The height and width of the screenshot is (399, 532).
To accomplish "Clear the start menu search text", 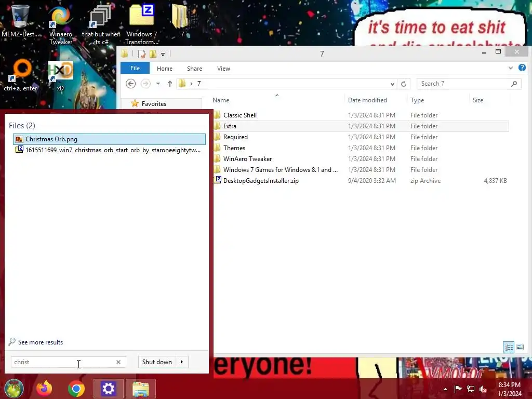I will pyautogui.click(x=118, y=362).
